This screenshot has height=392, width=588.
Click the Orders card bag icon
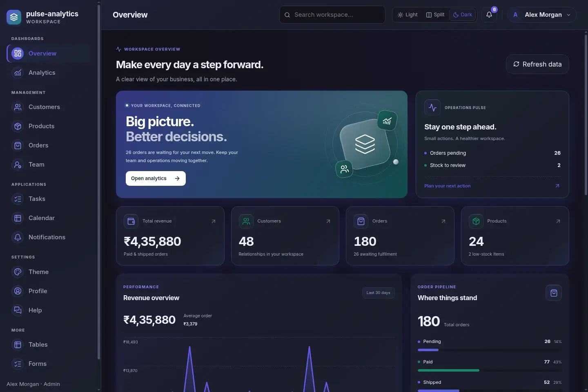361,221
